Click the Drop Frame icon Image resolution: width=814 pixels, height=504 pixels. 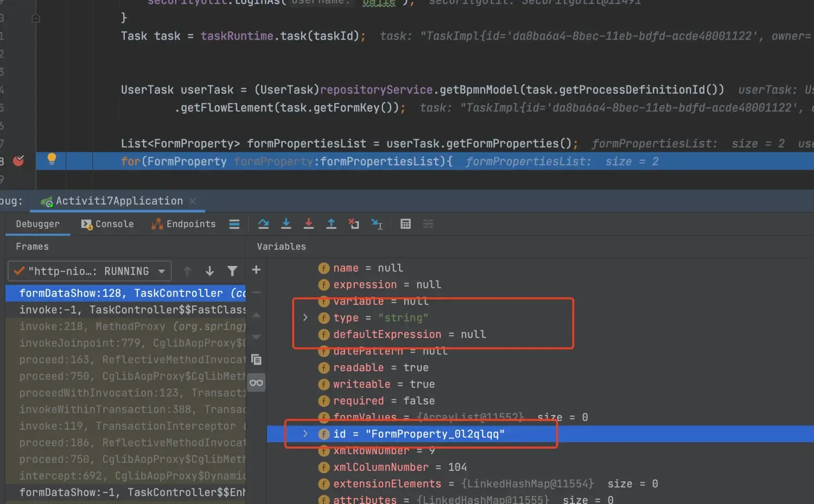pyautogui.click(x=354, y=224)
